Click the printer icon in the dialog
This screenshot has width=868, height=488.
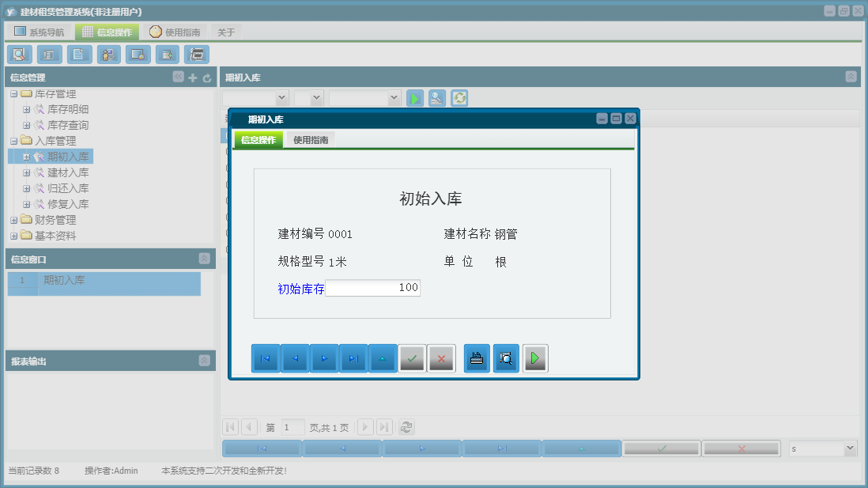click(476, 357)
